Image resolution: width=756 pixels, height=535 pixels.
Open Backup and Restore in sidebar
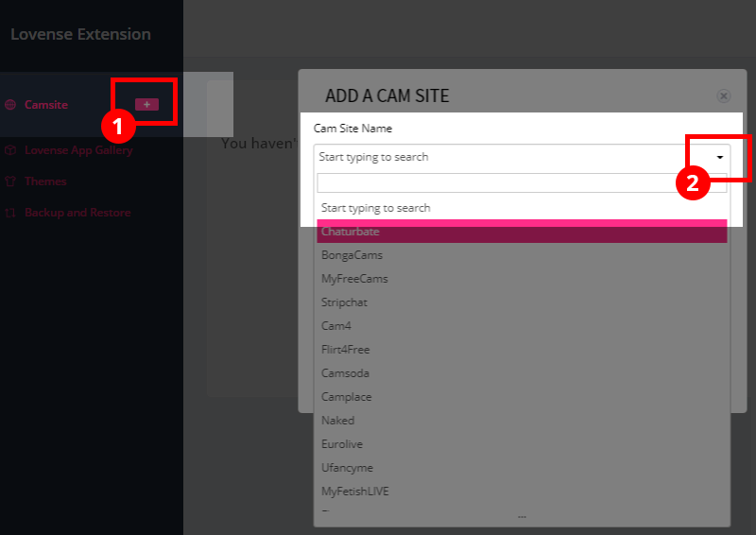(77, 213)
